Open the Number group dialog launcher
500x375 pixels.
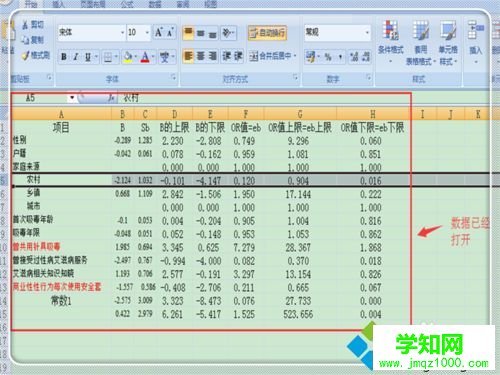(x=369, y=77)
